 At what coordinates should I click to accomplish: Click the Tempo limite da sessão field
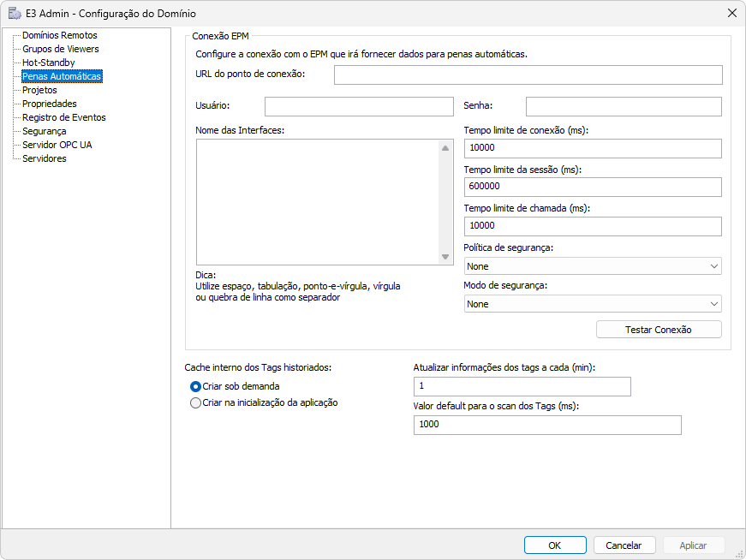click(x=592, y=187)
